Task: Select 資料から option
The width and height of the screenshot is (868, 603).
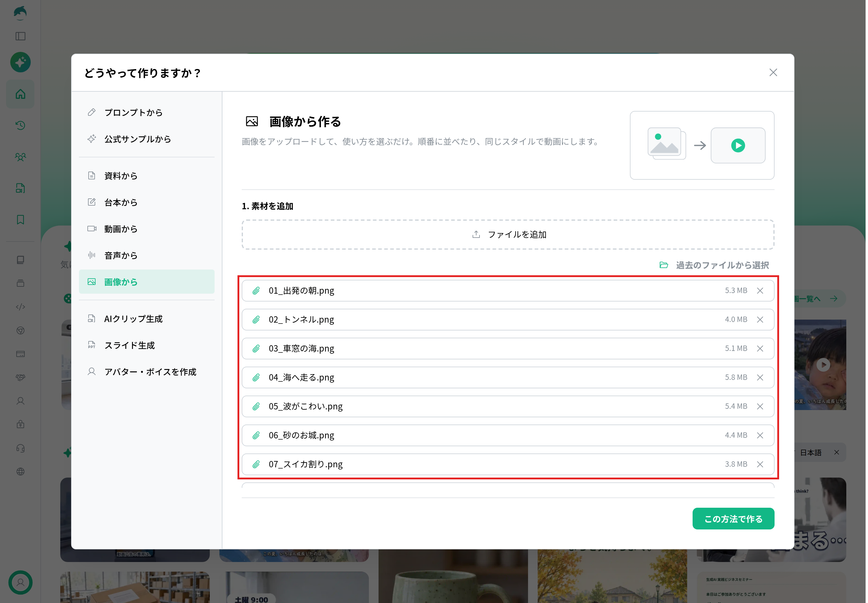Action: point(146,176)
